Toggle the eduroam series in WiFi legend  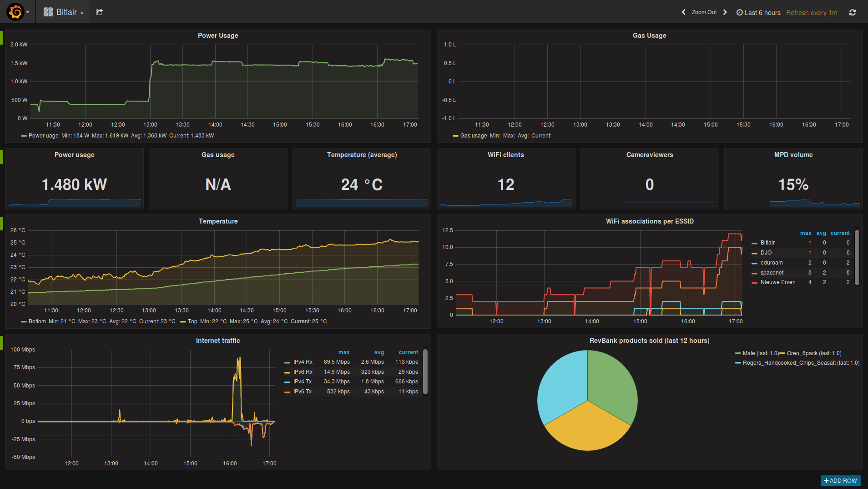(x=771, y=263)
